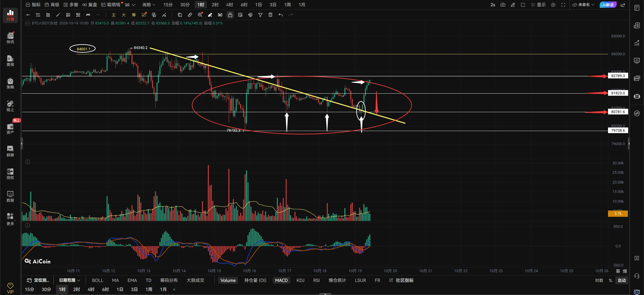Click the share arrow icon
Viewport: 644px width, 295px height.
[x=623, y=5]
